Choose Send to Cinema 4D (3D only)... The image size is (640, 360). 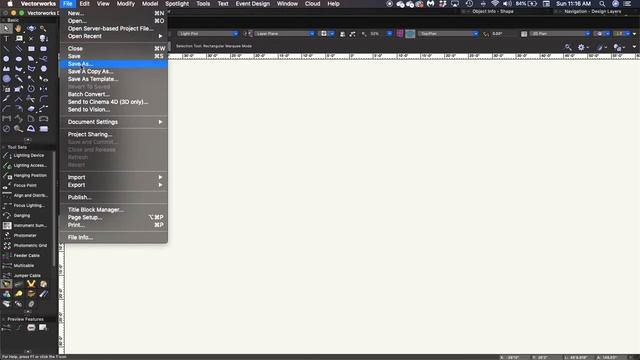113,102
